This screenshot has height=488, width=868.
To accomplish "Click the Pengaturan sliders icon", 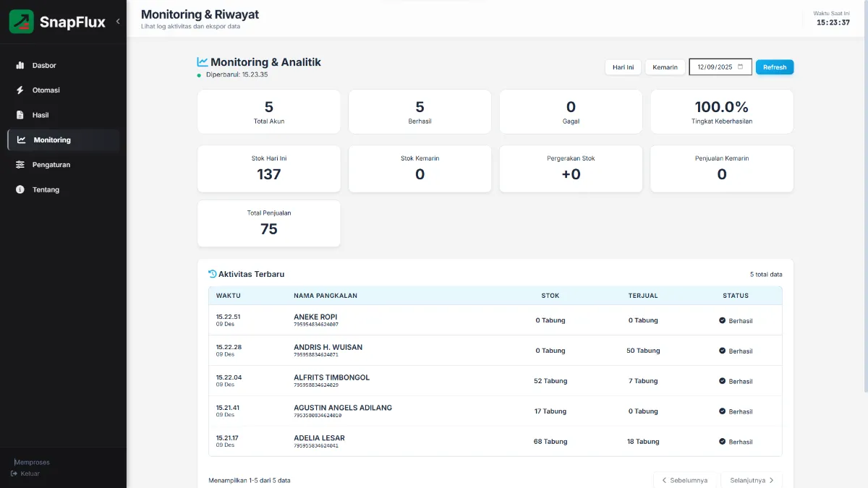I will tap(20, 165).
